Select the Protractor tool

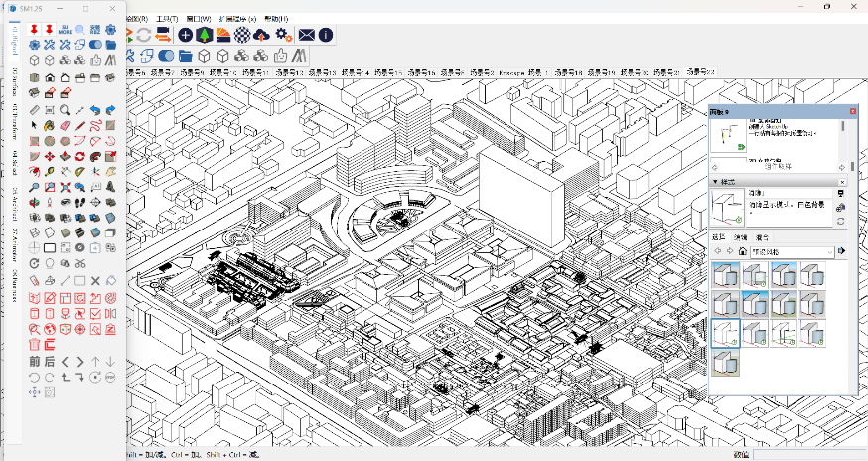pos(80,172)
